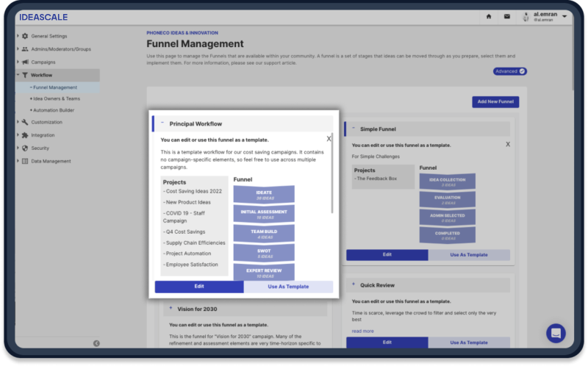The height and width of the screenshot is (366, 588).
Task: Click the Integration puzzle icon
Action: tap(25, 135)
